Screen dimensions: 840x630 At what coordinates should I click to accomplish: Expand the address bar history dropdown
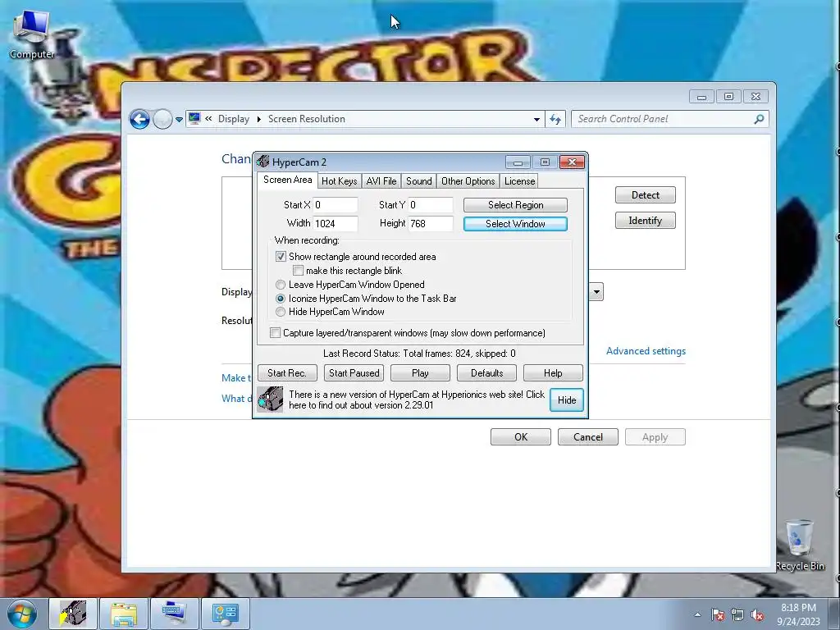pos(536,120)
